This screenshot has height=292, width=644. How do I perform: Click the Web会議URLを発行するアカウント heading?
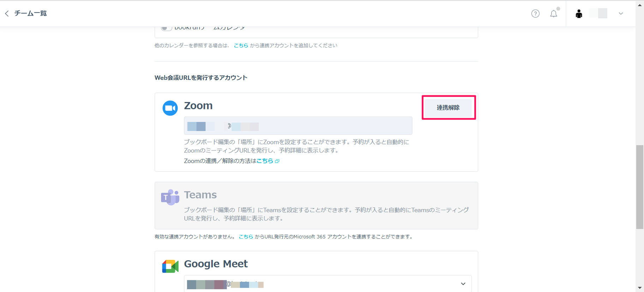click(x=201, y=78)
